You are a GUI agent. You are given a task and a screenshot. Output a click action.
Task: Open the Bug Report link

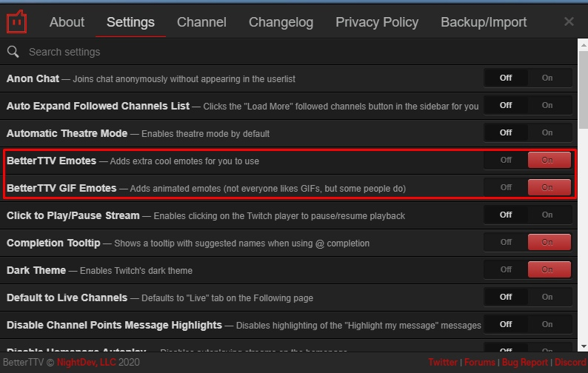[525, 363]
